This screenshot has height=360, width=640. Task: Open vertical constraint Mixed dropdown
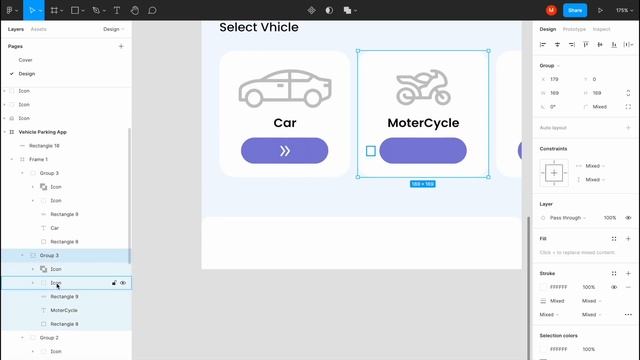pyautogui.click(x=595, y=180)
